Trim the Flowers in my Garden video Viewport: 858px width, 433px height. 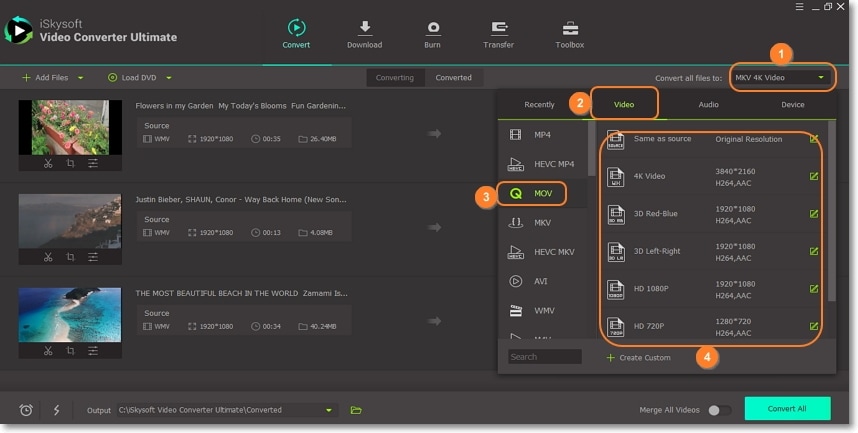click(48, 163)
